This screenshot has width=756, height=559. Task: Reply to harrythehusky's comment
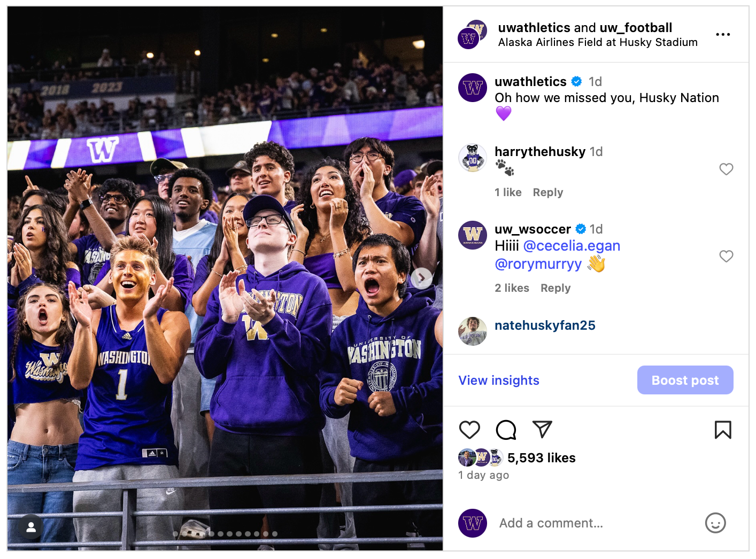[547, 192]
